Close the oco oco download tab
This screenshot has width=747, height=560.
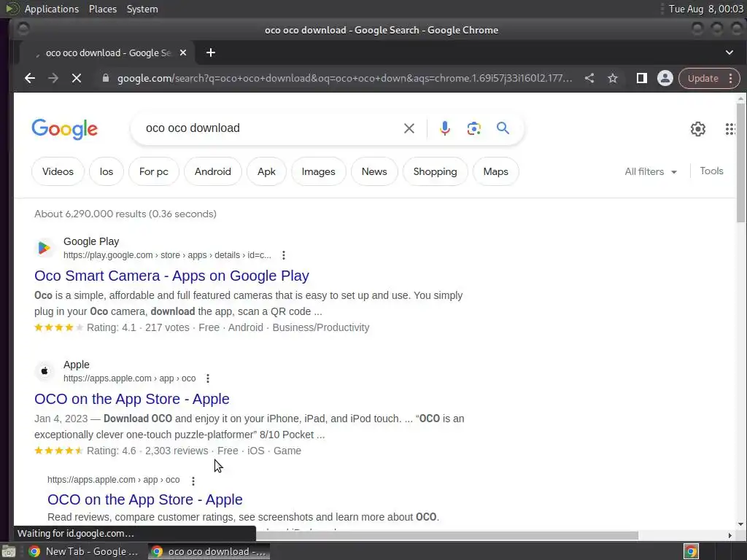tap(183, 52)
